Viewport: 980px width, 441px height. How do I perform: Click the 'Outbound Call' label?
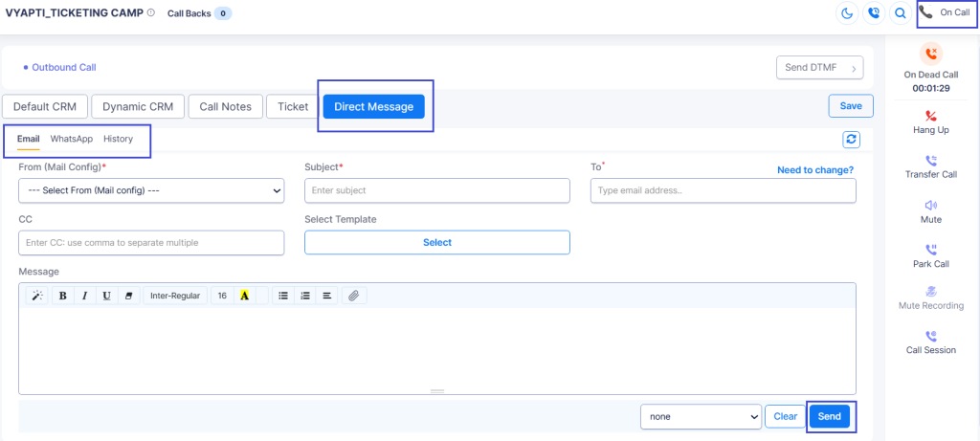(x=64, y=68)
